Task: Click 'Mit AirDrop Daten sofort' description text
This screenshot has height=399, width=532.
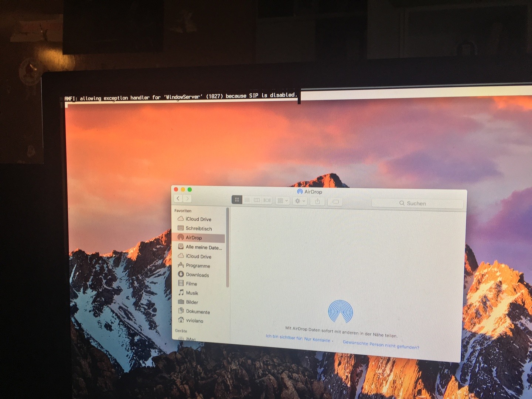Action: tap(341, 331)
